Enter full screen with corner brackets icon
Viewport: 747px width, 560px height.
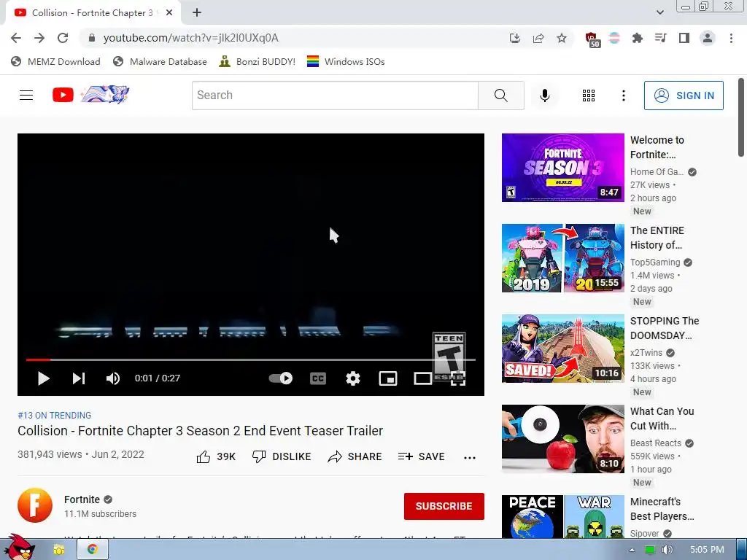pyautogui.click(x=458, y=378)
